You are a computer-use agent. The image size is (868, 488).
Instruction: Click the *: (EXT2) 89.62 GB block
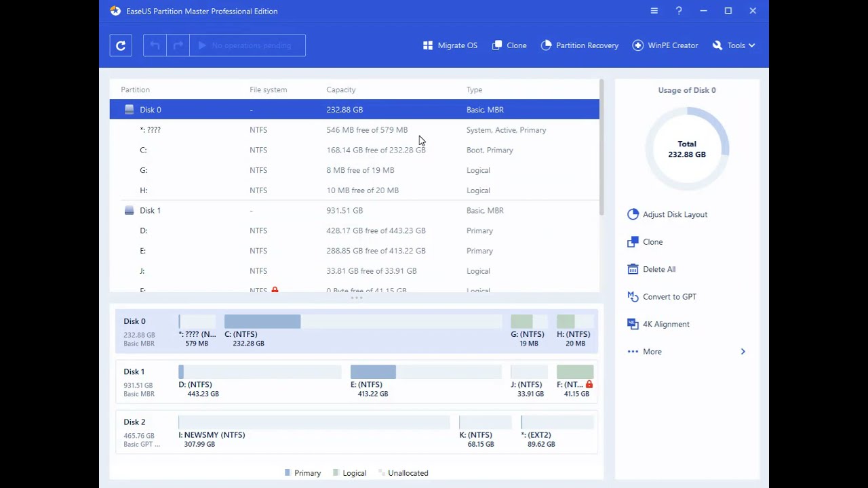pos(557,431)
